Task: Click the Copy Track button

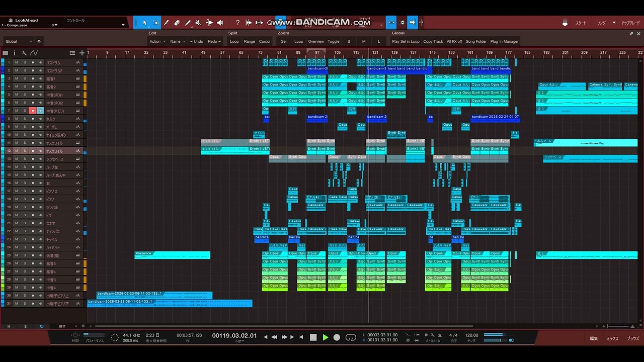Action: point(433,41)
